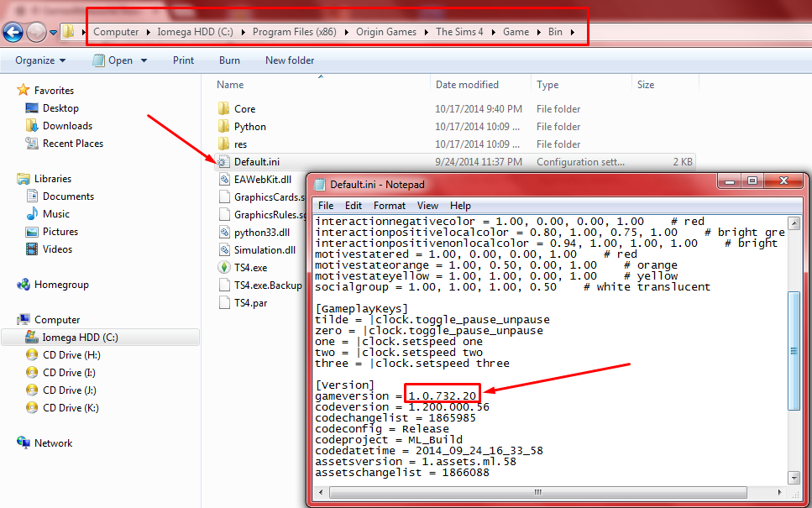The image size is (812, 508).
Task: Open Notepad Format menu
Action: click(390, 206)
